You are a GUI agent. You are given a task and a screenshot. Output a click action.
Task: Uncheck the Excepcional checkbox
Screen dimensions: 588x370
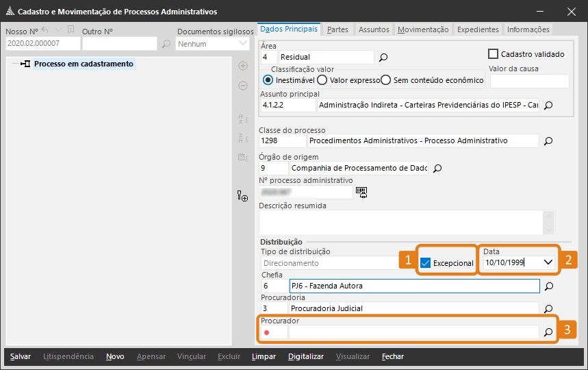click(x=426, y=262)
